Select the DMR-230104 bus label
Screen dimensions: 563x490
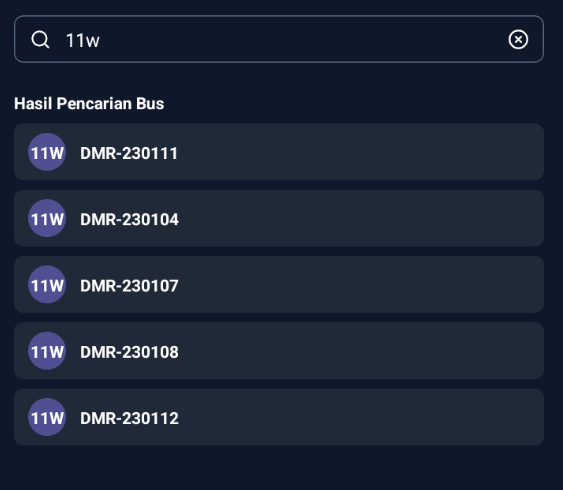[129, 219]
